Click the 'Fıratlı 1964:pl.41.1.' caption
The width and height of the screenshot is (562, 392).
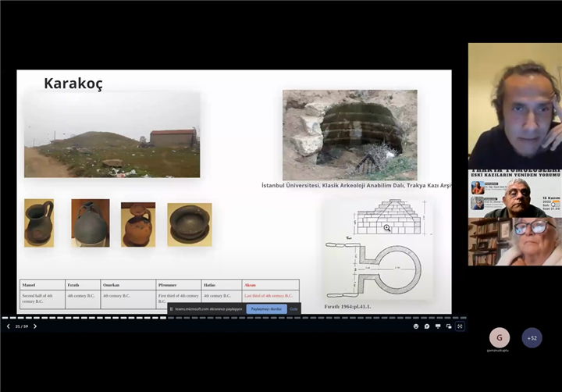pos(347,307)
